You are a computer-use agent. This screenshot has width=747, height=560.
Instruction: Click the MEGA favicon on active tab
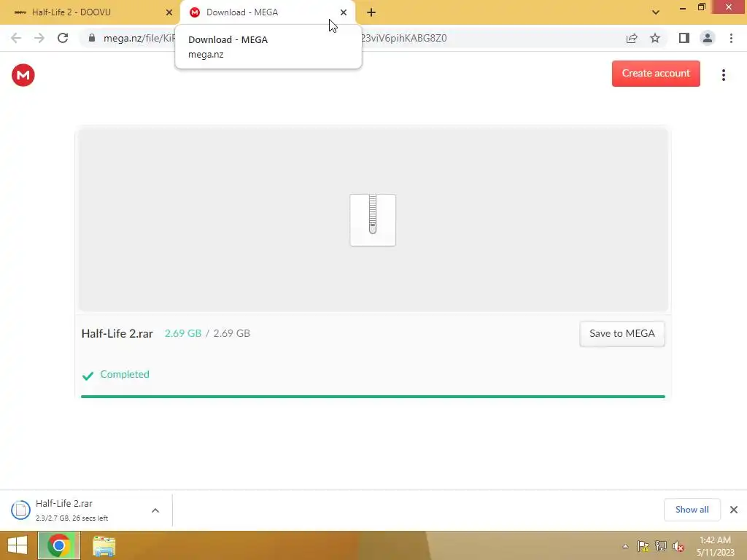coord(194,12)
